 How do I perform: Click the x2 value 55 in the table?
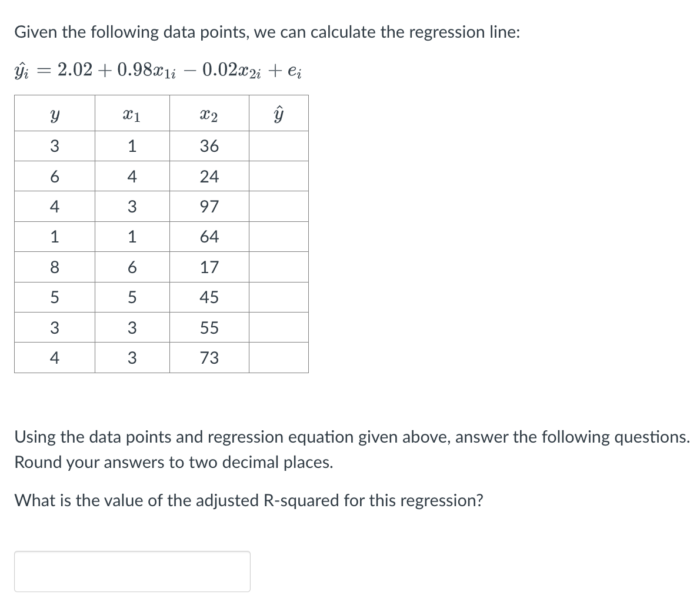click(209, 328)
